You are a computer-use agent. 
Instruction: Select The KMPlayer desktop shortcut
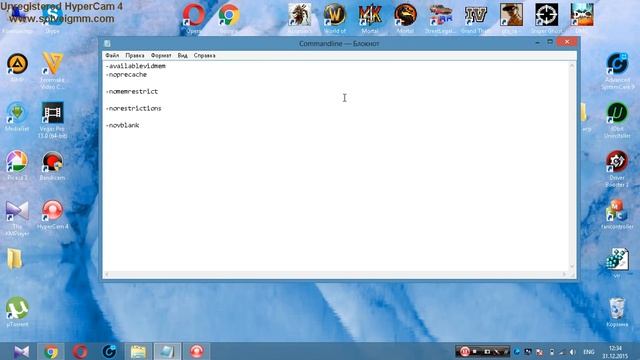17,218
